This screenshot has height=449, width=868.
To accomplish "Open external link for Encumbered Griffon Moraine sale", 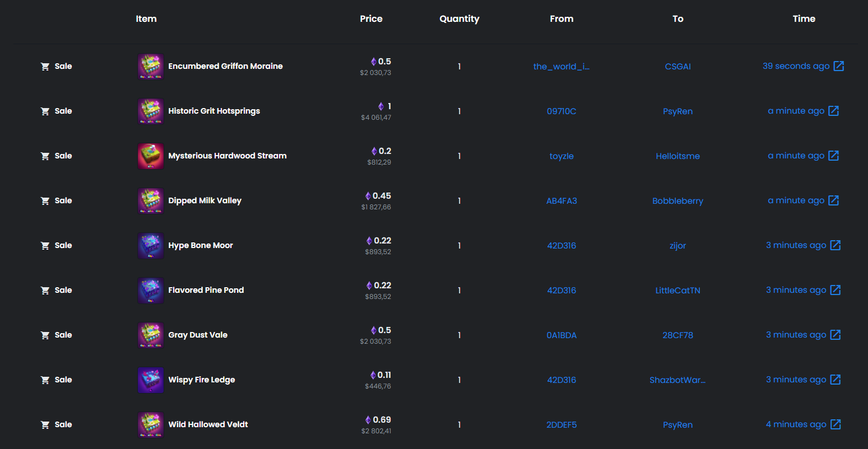I will pyautogui.click(x=838, y=66).
